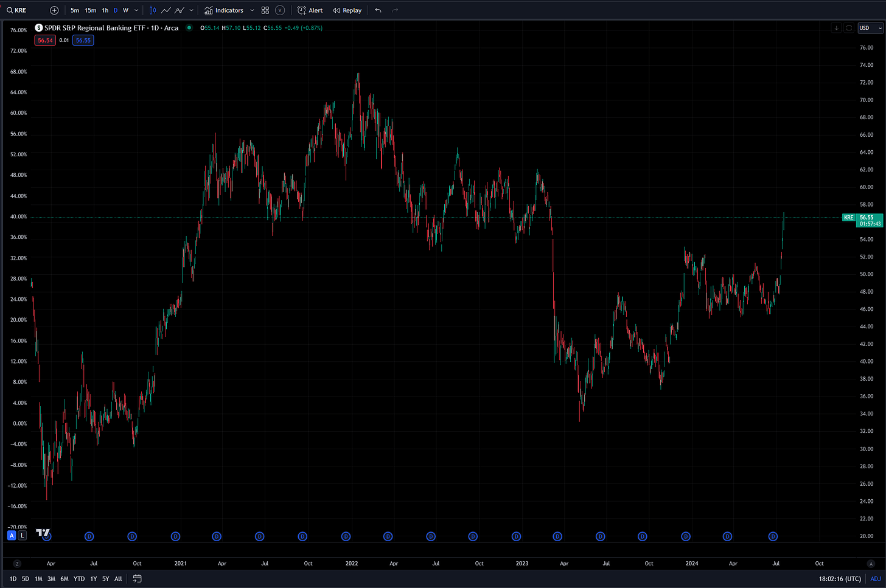Click the dividend D marker near Jul 2024

pyautogui.click(x=773, y=536)
